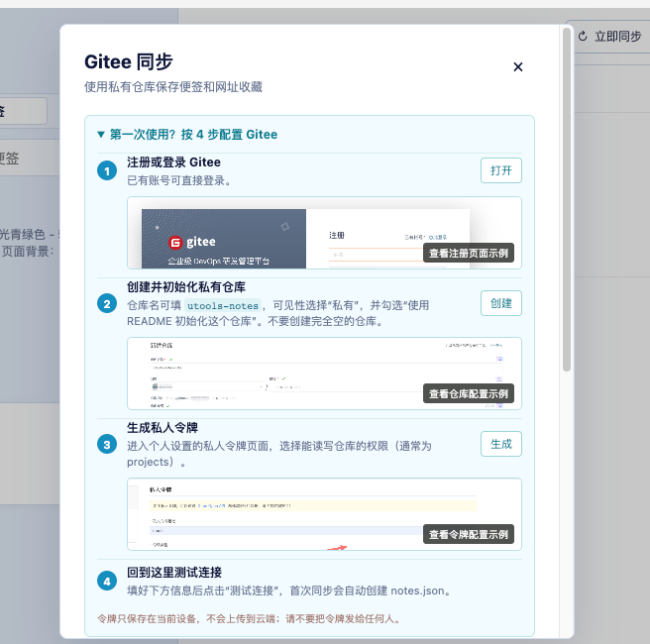The width and height of the screenshot is (650, 644).
Task: Click the 生成私人令牌 heading
Action: (x=162, y=428)
